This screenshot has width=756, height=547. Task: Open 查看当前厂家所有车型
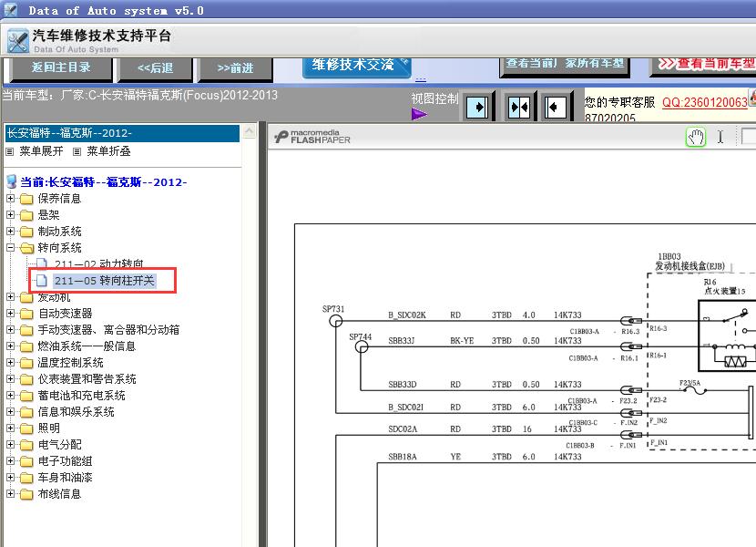[x=565, y=66]
